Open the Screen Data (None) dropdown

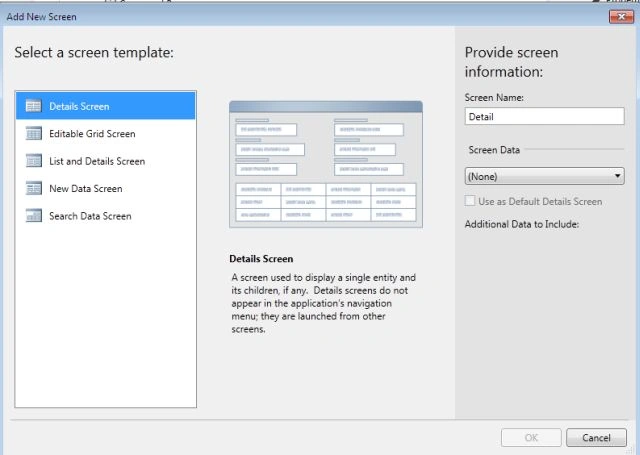point(544,176)
